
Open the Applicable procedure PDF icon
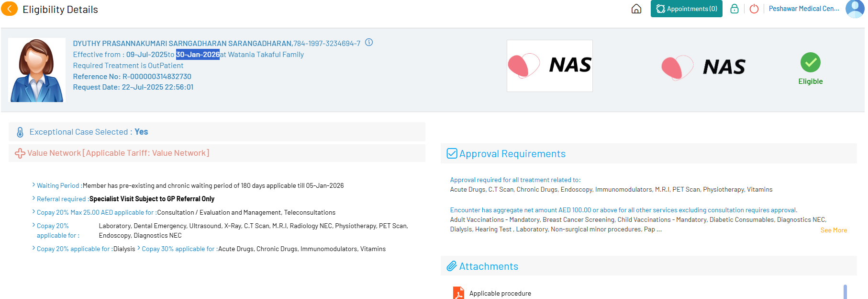(458, 293)
